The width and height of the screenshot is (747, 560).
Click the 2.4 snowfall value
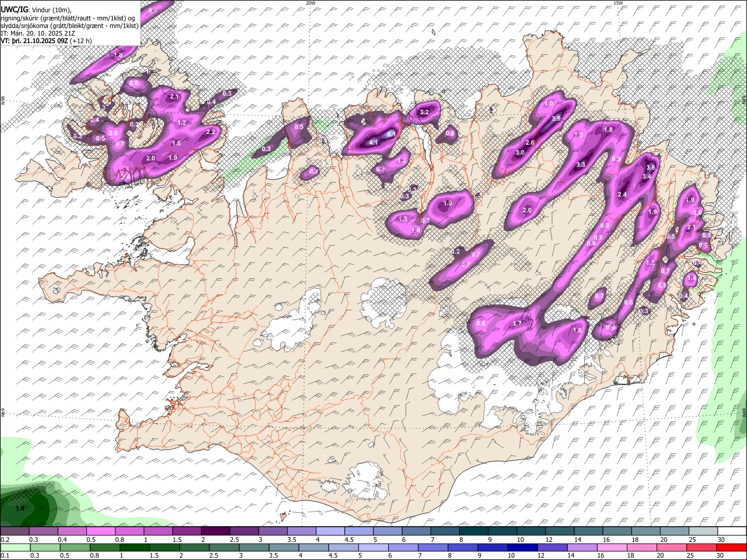click(622, 195)
